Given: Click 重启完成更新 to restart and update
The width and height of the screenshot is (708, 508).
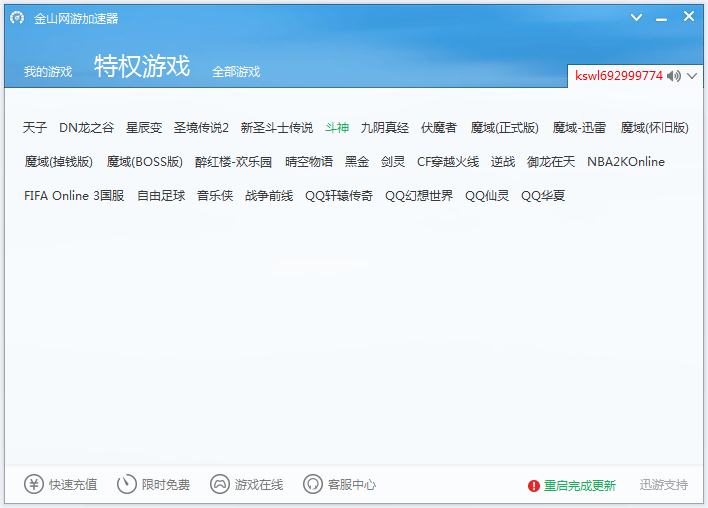Looking at the screenshot, I should pyautogui.click(x=580, y=485).
